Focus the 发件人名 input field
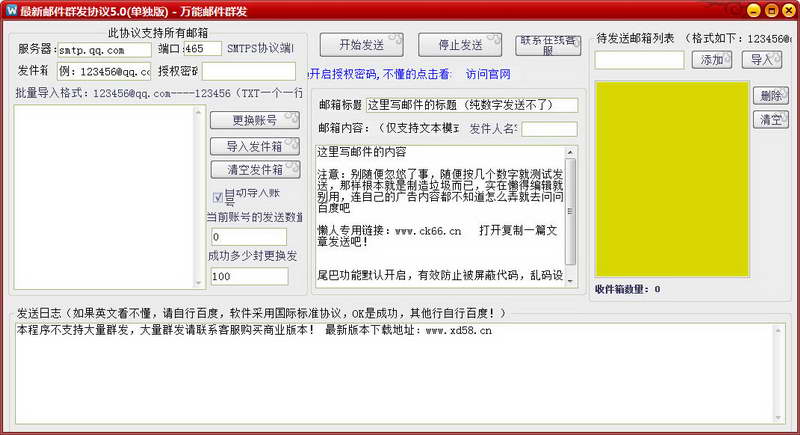This screenshot has height=435, width=800. (549, 129)
